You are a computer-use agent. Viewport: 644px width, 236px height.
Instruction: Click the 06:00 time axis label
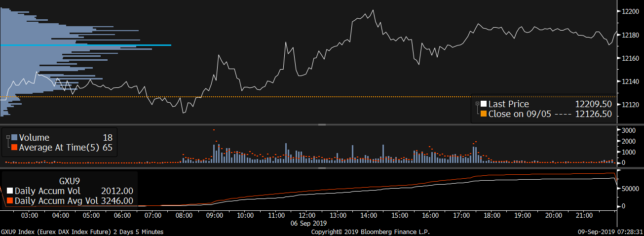point(122,216)
